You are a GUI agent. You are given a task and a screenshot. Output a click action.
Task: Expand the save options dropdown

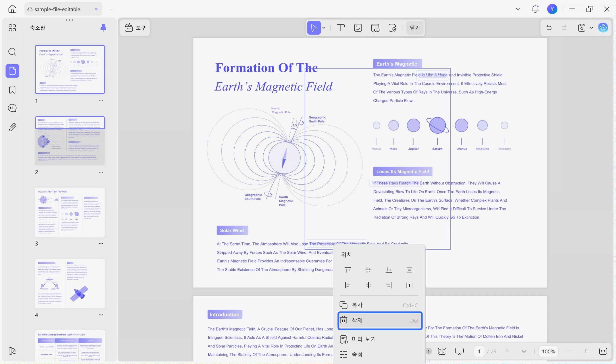tap(591, 28)
